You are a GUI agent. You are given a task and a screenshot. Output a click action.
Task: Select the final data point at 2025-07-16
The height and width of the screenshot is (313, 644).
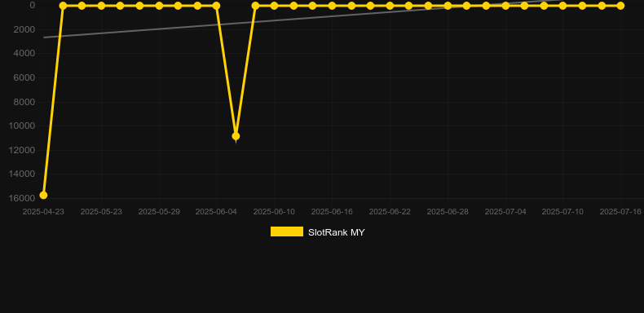pyautogui.click(x=620, y=6)
